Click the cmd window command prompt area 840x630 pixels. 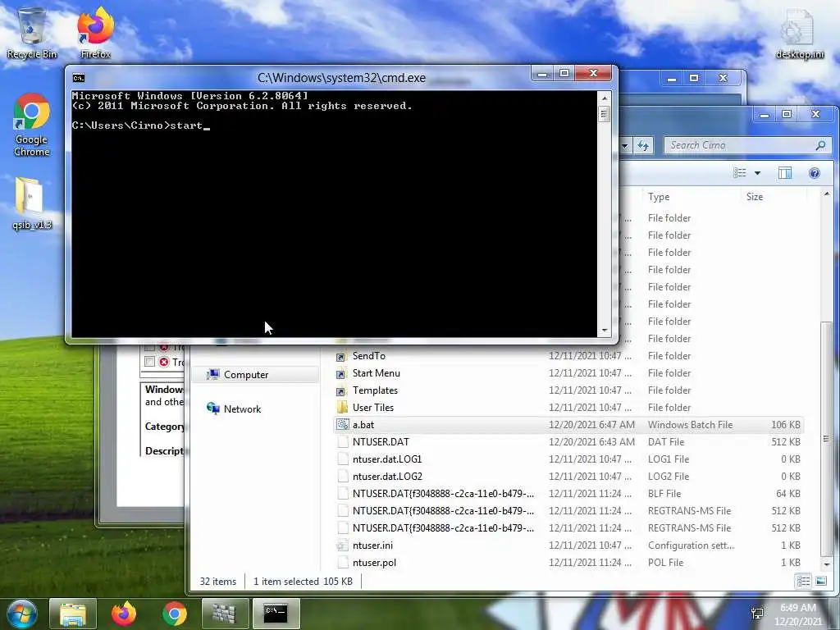tap(335, 214)
